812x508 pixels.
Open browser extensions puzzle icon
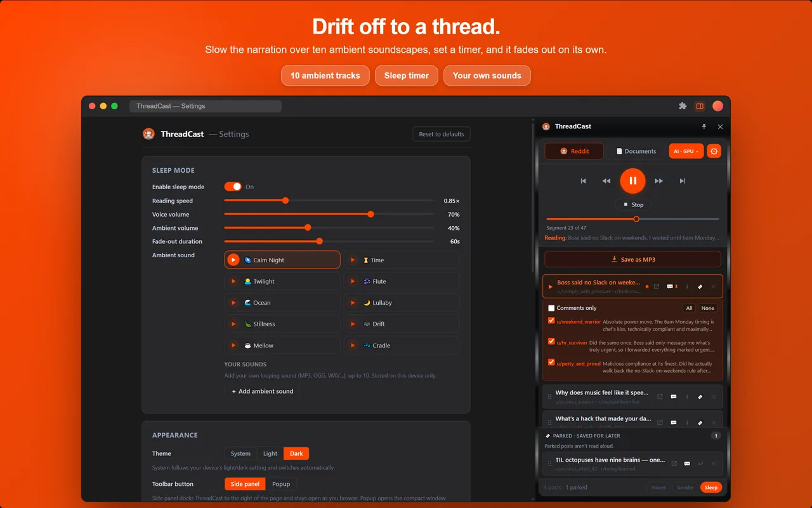[x=683, y=106]
